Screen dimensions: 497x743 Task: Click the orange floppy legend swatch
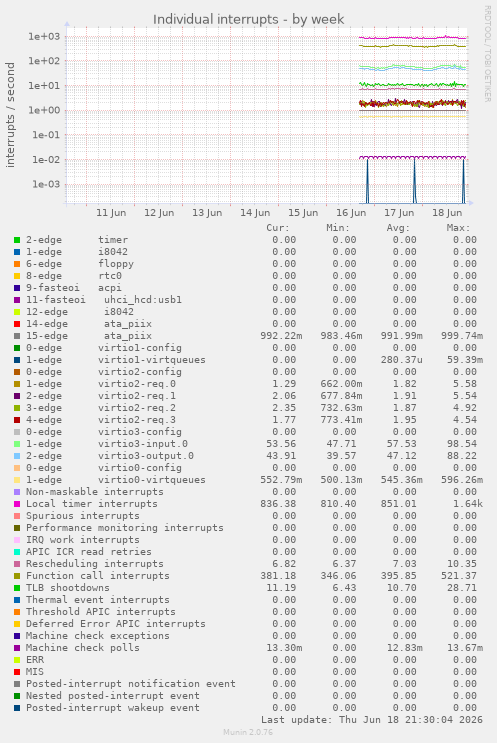click(17, 264)
